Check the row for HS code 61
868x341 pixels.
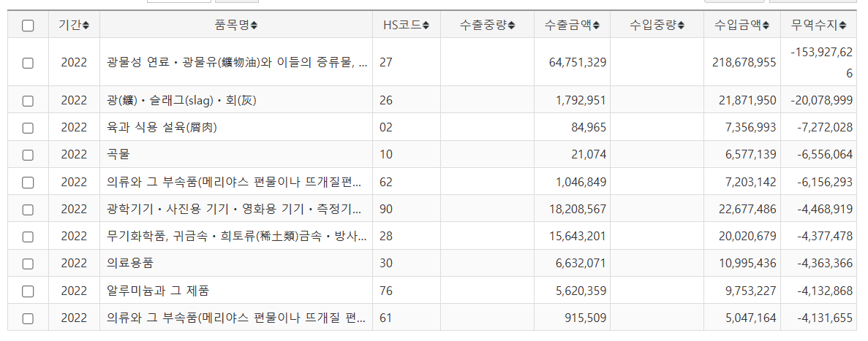tap(28, 318)
